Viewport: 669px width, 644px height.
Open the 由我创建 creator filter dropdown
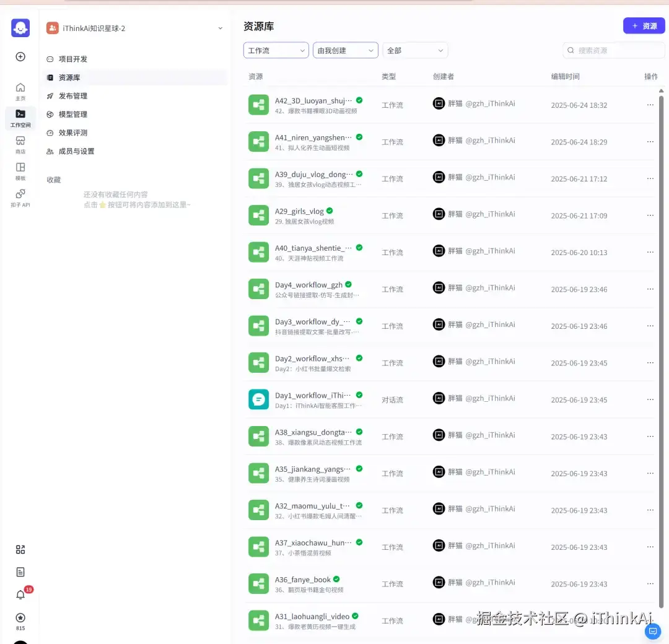[x=346, y=50]
